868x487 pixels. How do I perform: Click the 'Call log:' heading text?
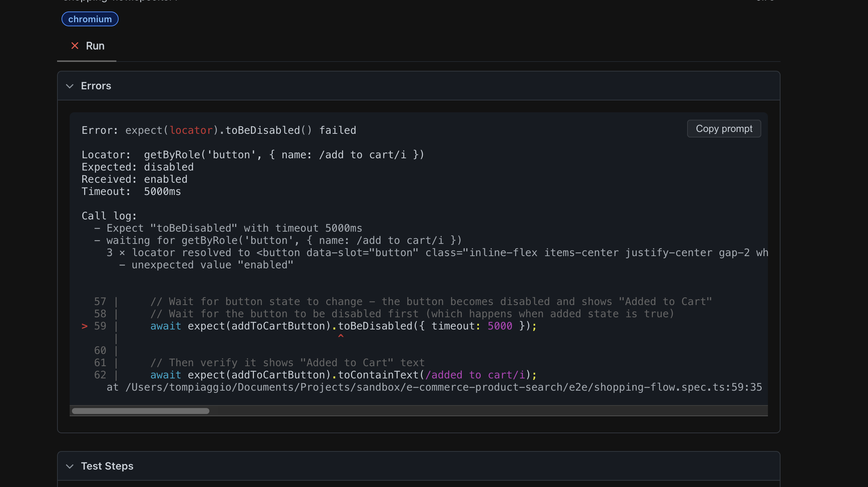pyautogui.click(x=109, y=216)
